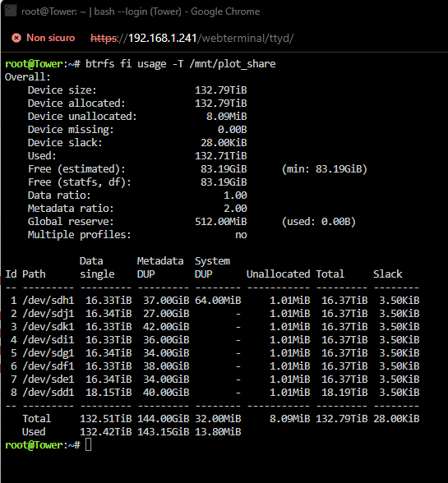Screen dimensions: 448x483
Task: Click the 18.19TiB total value
Action: pos(344,393)
